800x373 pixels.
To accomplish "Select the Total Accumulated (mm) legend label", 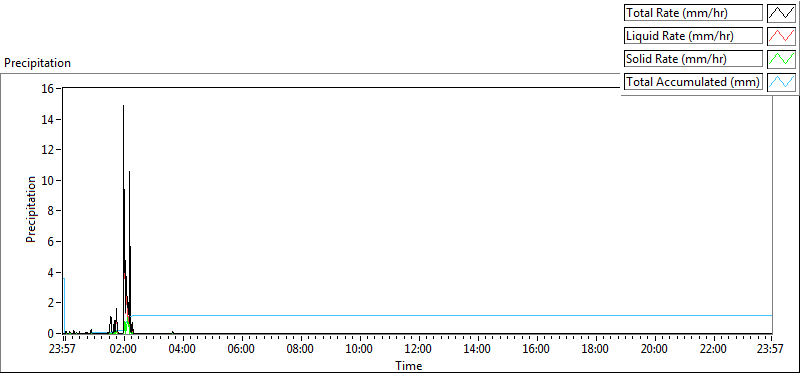I will 693,82.
